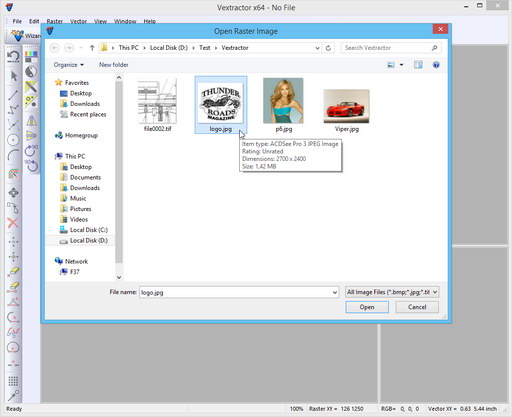Open the File menu

coord(17,21)
